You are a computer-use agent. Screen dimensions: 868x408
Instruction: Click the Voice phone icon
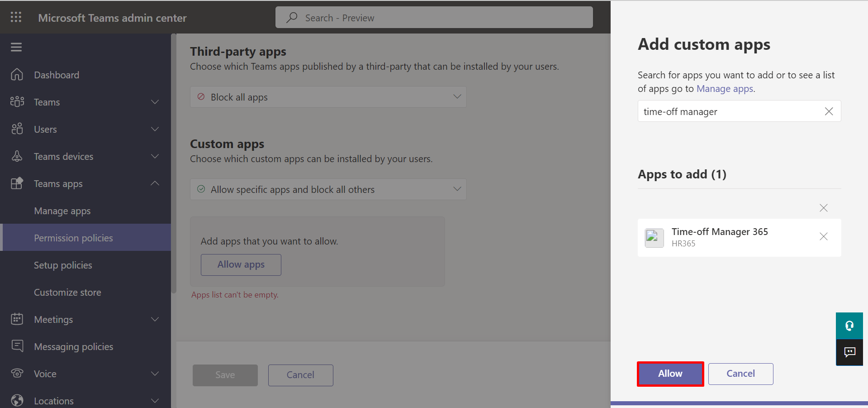(x=17, y=374)
